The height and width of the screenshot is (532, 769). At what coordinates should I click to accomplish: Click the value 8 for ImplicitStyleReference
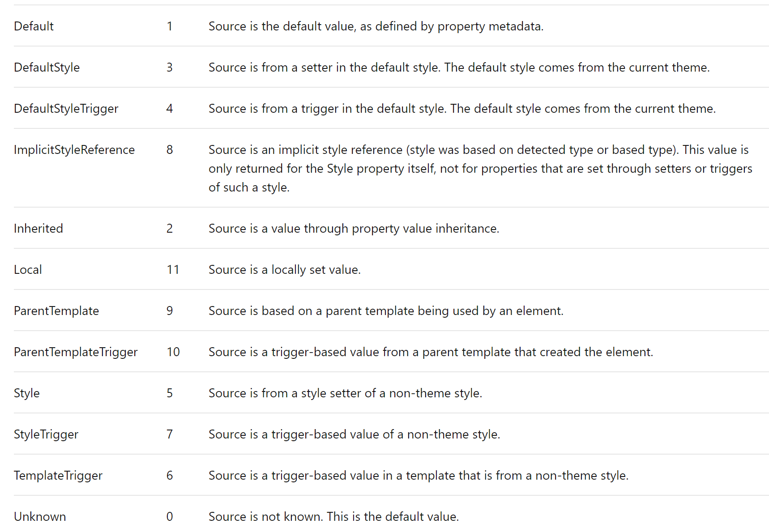pos(170,150)
